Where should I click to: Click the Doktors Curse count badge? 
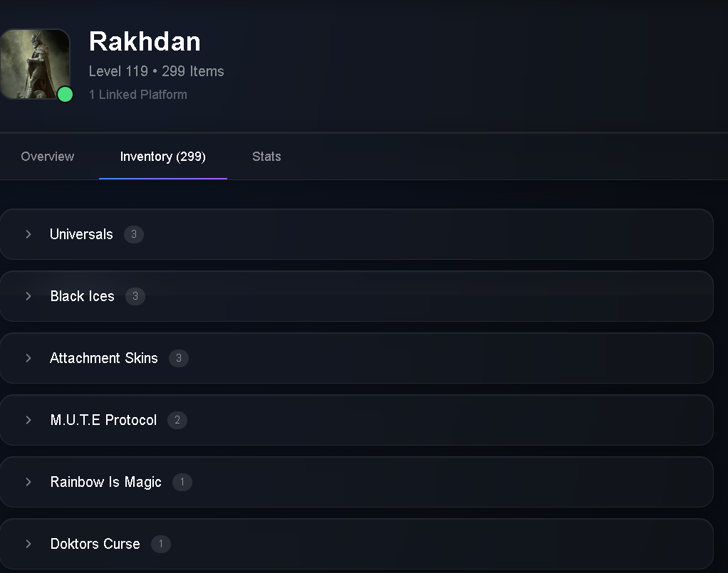pyautogui.click(x=161, y=544)
